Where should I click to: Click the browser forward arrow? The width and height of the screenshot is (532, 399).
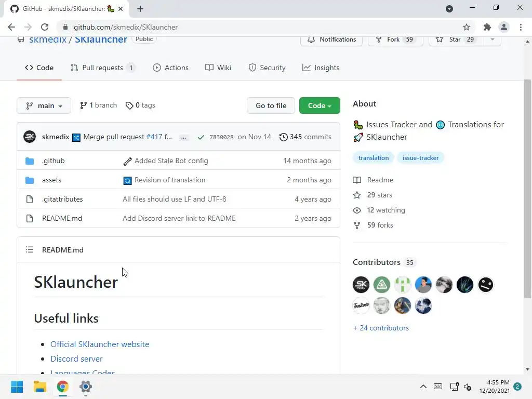(x=28, y=27)
